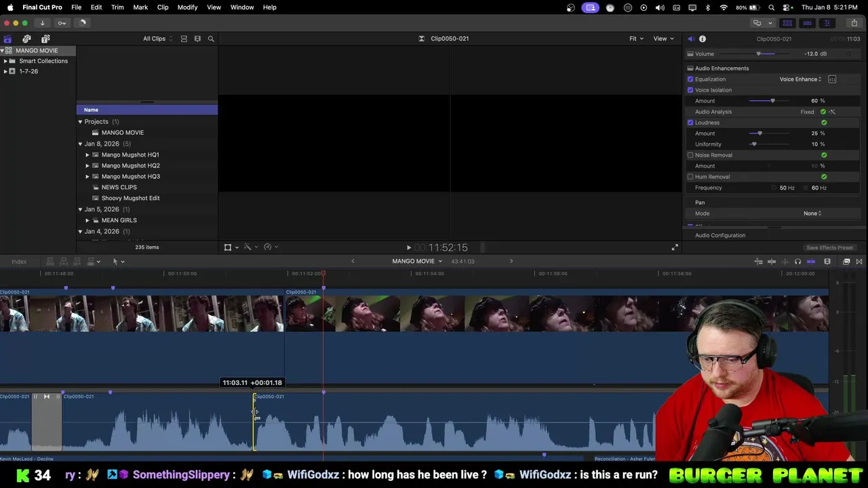This screenshot has width=868, height=488.
Task: Expand the MEAN GIRLS item
Action: (x=87, y=220)
